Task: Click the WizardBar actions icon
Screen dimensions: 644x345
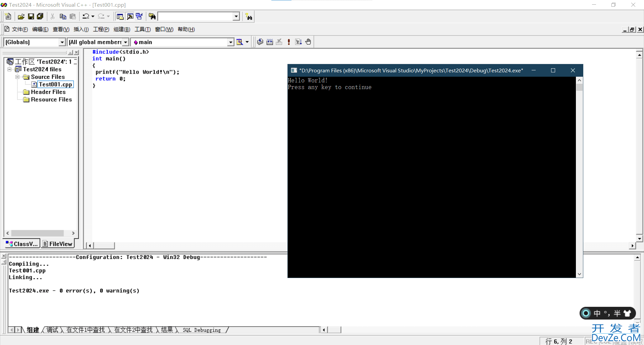Action: pyautogui.click(x=239, y=42)
